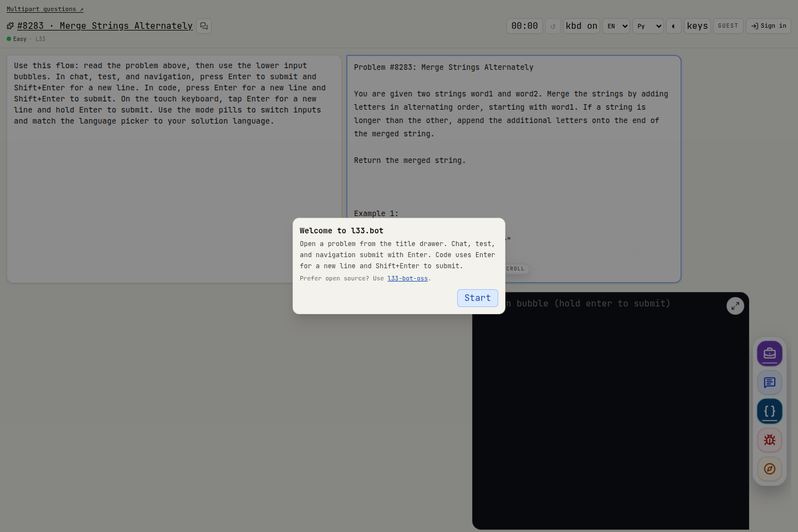This screenshot has width=798, height=532.
Task: Toggle the kbd on switch
Action: point(581,26)
